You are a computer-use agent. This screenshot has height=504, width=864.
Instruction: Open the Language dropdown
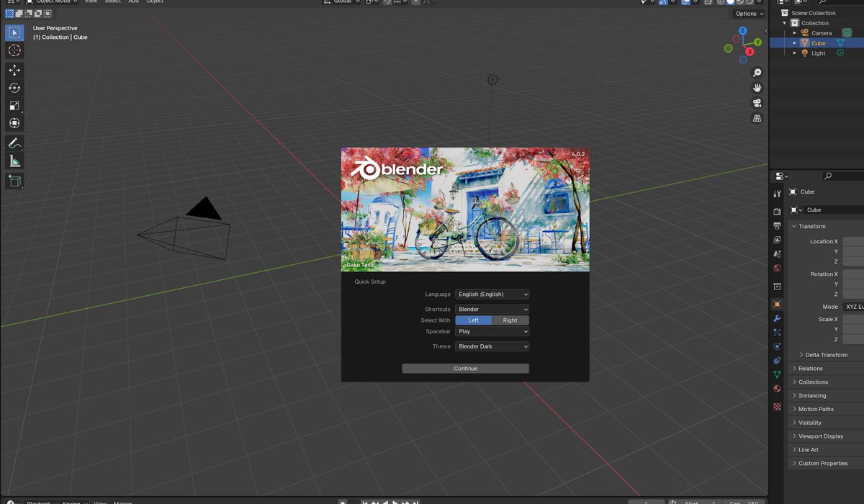click(x=492, y=294)
